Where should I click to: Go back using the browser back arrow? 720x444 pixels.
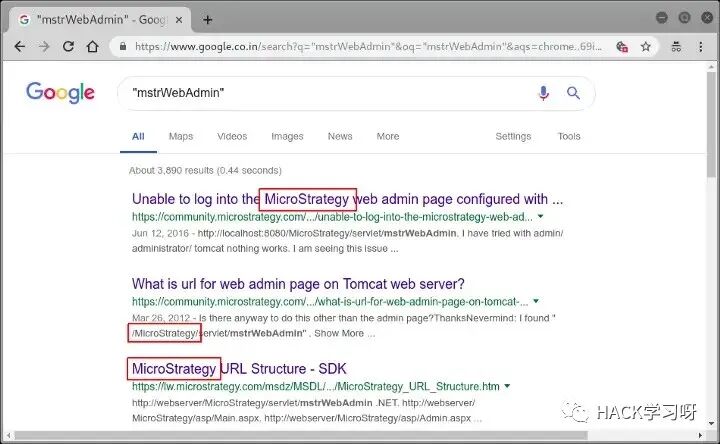coord(20,46)
